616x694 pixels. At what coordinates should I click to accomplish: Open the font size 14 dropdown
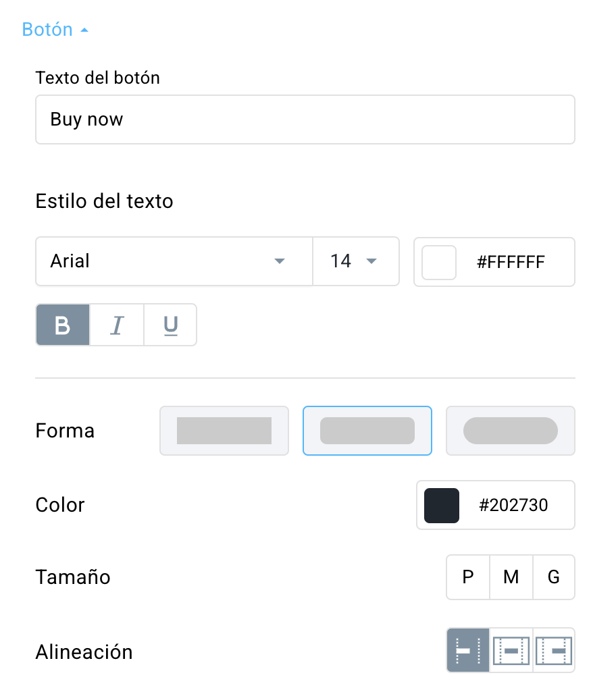pos(356,261)
